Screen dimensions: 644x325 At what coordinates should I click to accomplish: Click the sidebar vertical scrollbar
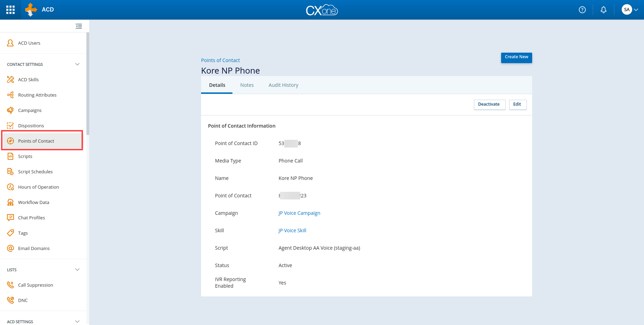88,84
